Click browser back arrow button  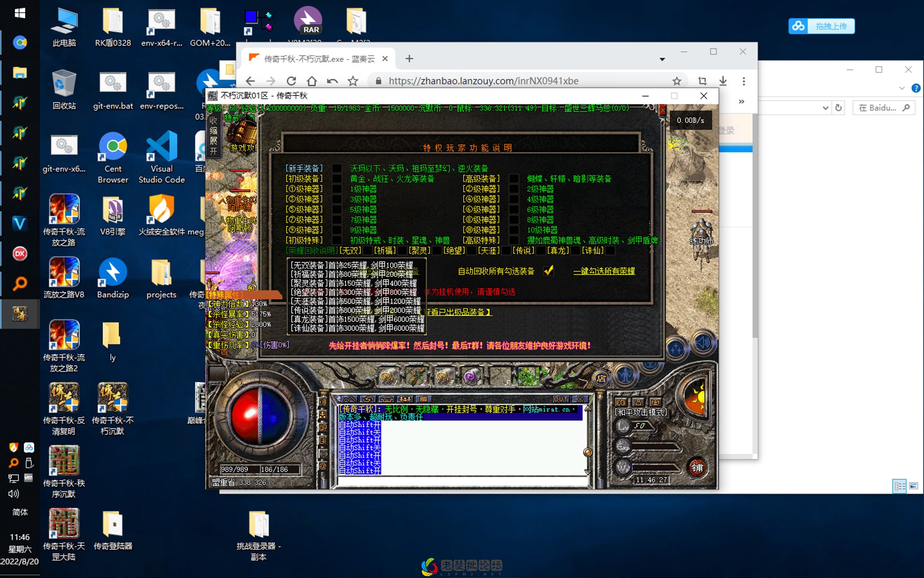(250, 81)
